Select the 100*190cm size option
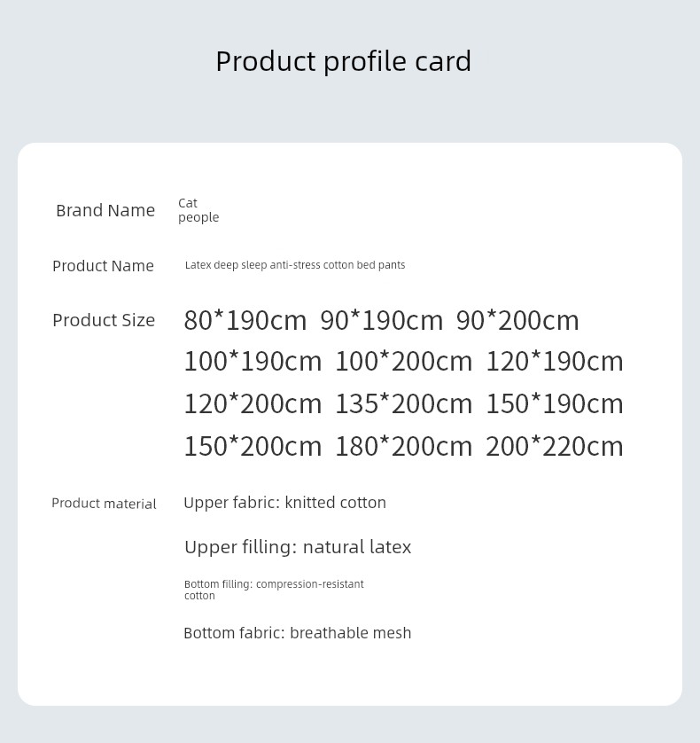The width and height of the screenshot is (700, 743). click(253, 362)
